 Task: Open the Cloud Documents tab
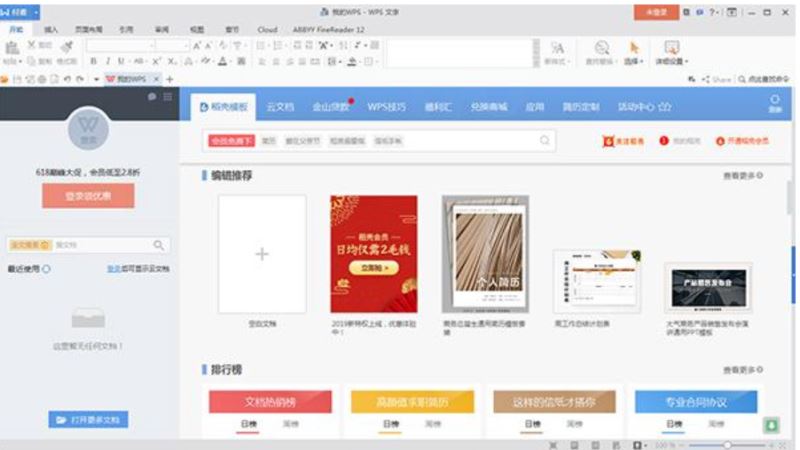point(280,107)
